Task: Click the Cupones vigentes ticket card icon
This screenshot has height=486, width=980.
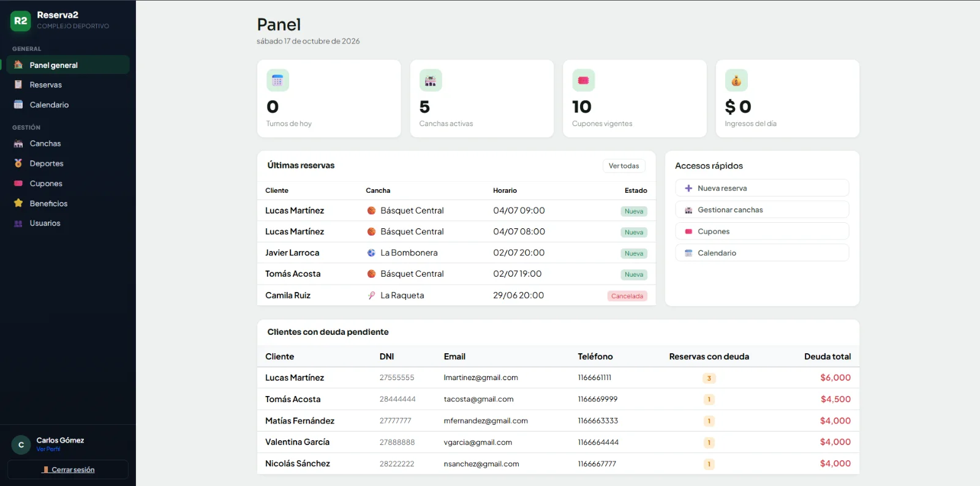Action: click(583, 80)
